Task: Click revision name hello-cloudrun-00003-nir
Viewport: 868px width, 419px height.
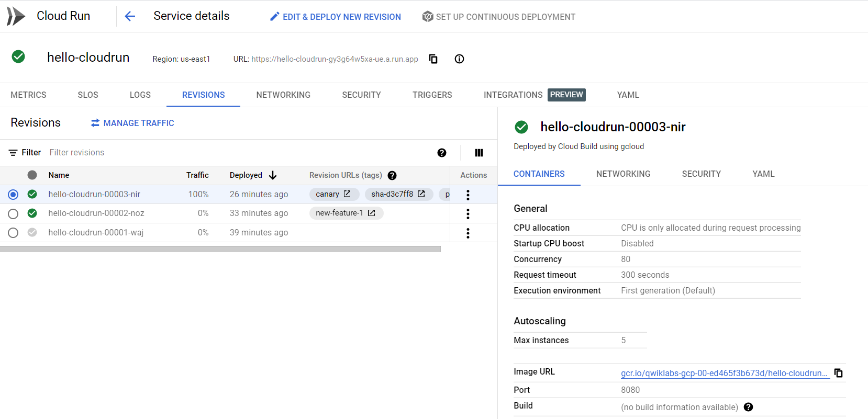Action: pos(94,194)
